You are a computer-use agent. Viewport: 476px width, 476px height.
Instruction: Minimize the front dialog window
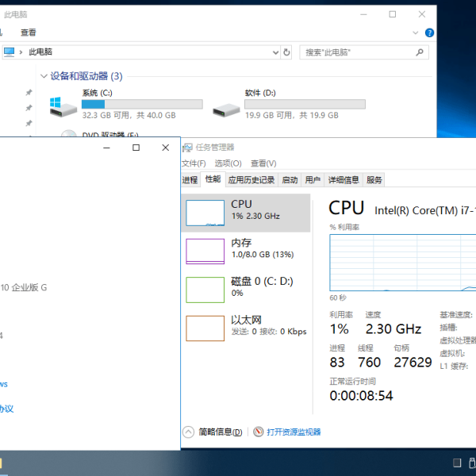tap(106, 148)
